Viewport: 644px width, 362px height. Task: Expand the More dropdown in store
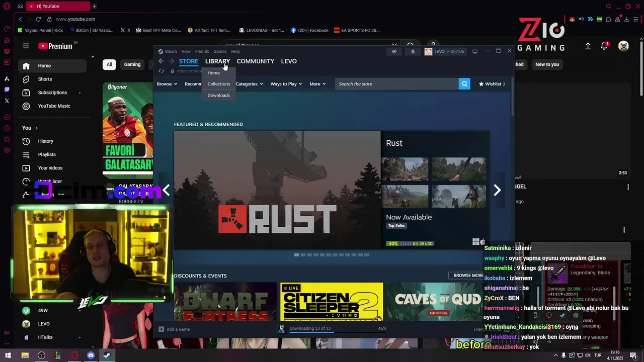(317, 84)
